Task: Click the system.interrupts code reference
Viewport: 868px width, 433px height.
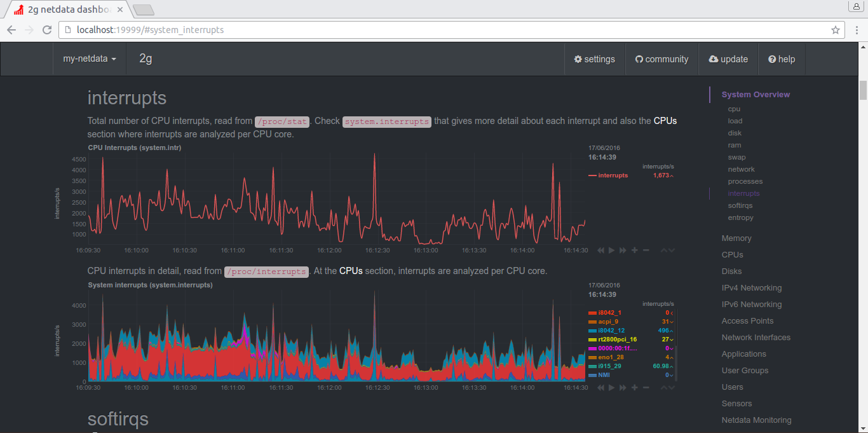Action: click(x=387, y=121)
